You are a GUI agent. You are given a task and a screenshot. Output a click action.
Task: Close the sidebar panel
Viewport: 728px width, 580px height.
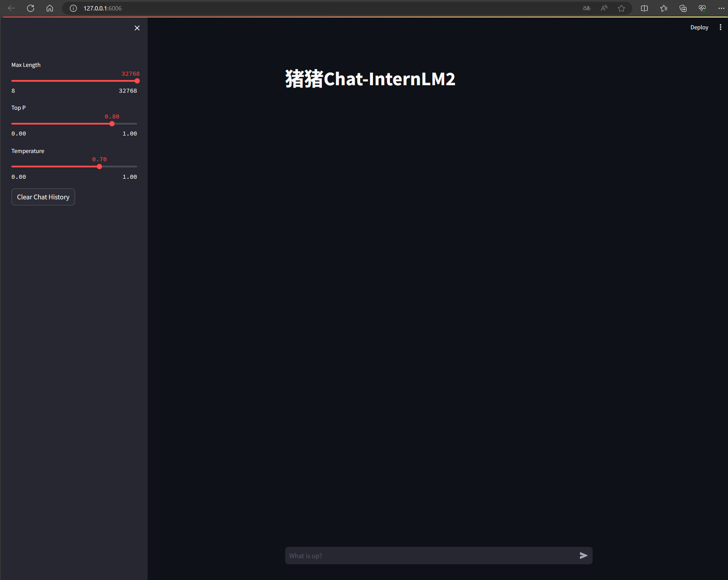pyautogui.click(x=137, y=28)
